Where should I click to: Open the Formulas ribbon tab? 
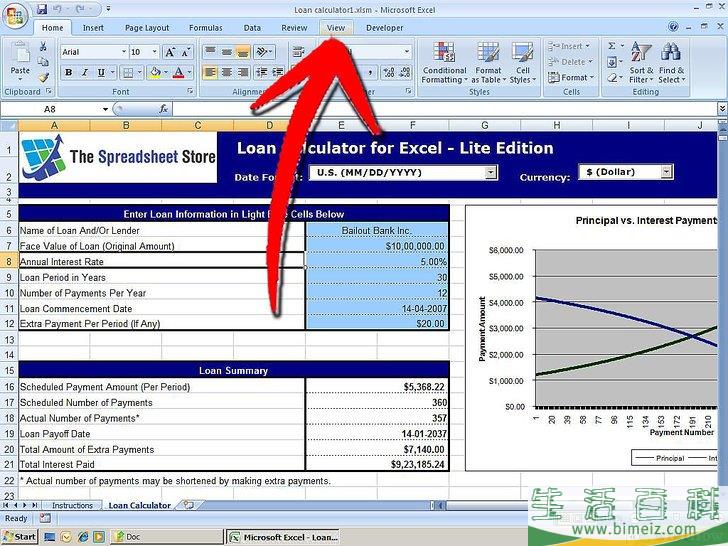(206, 28)
